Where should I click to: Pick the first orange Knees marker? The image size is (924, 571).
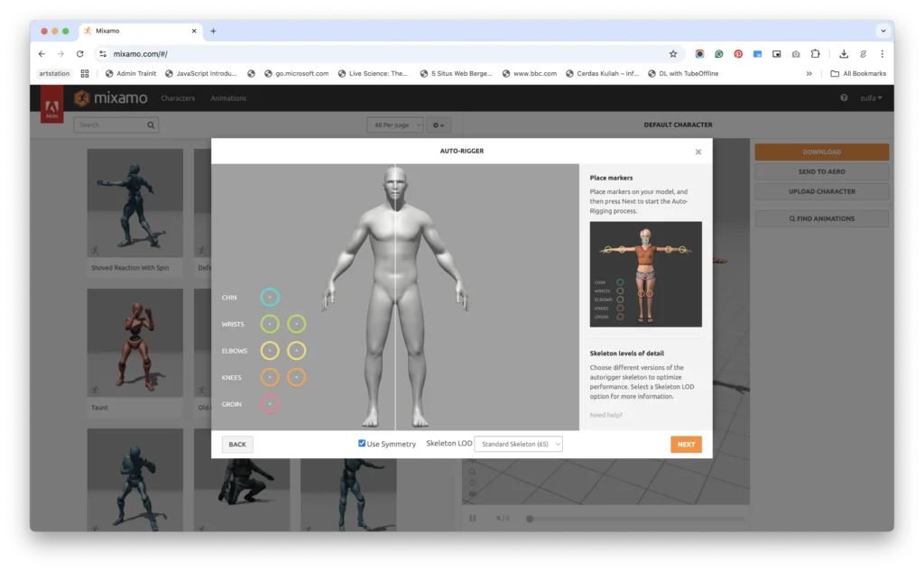pyautogui.click(x=270, y=377)
